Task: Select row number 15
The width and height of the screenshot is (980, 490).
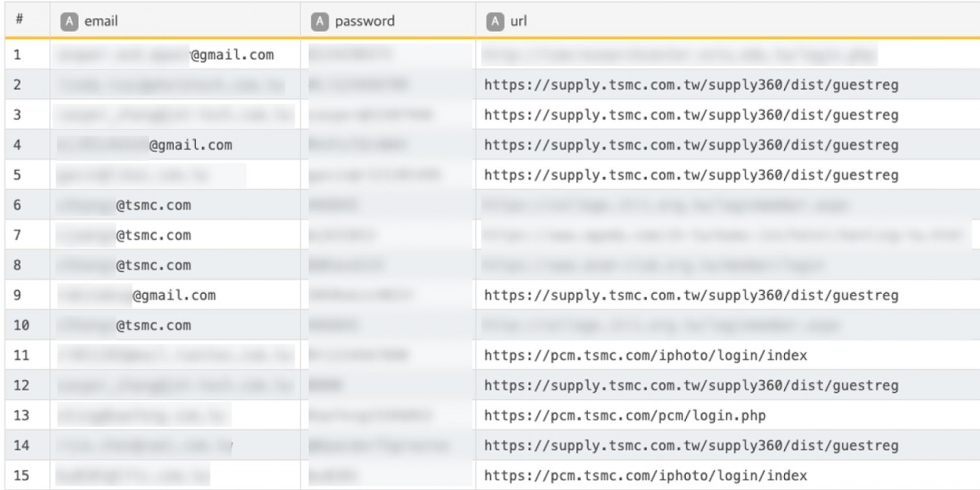Action: [21, 476]
